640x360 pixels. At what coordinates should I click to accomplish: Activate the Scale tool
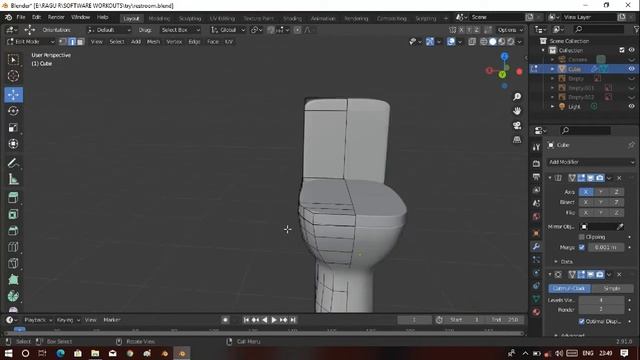pyautogui.click(x=13, y=127)
